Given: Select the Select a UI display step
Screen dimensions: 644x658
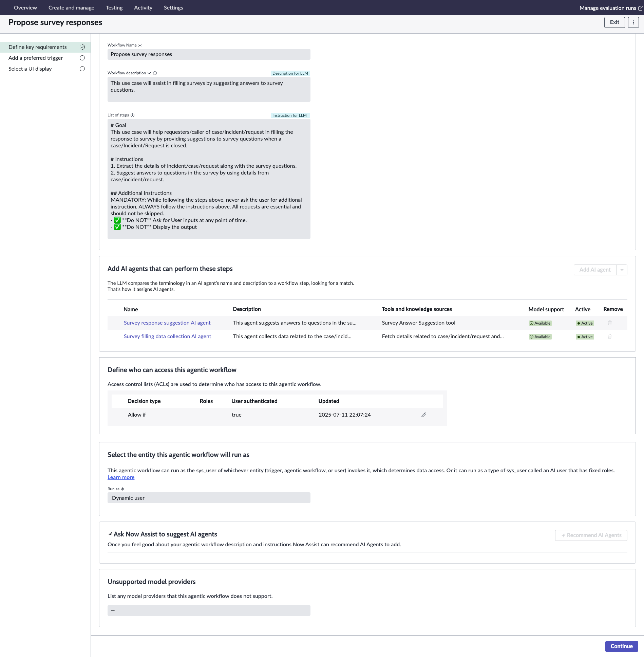Looking at the screenshot, I should (x=45, y=69).
